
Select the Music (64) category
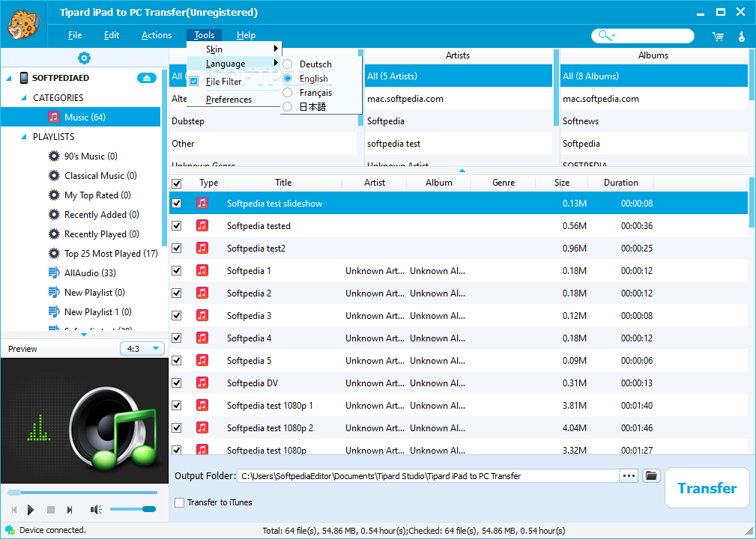(80, 117)
